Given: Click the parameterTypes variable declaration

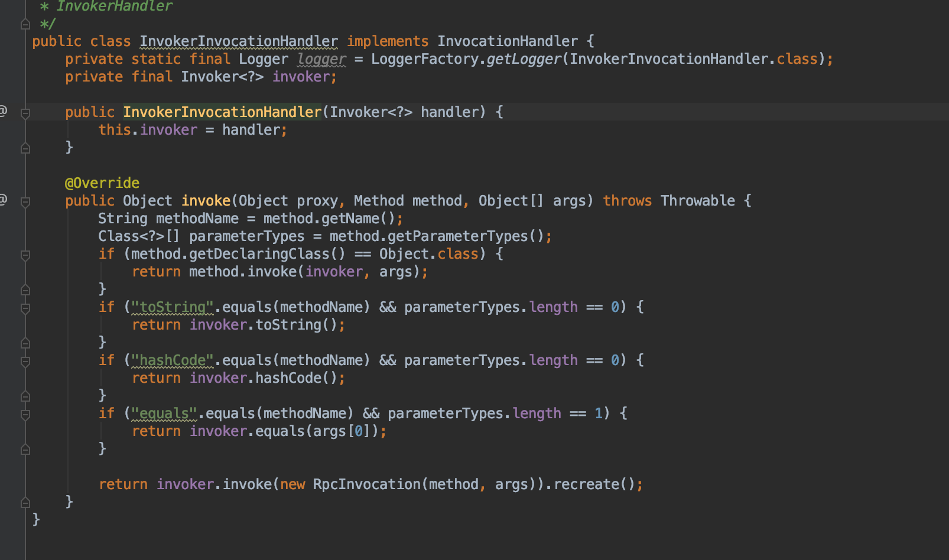Looking at the screenshot, I should (247, 236).
